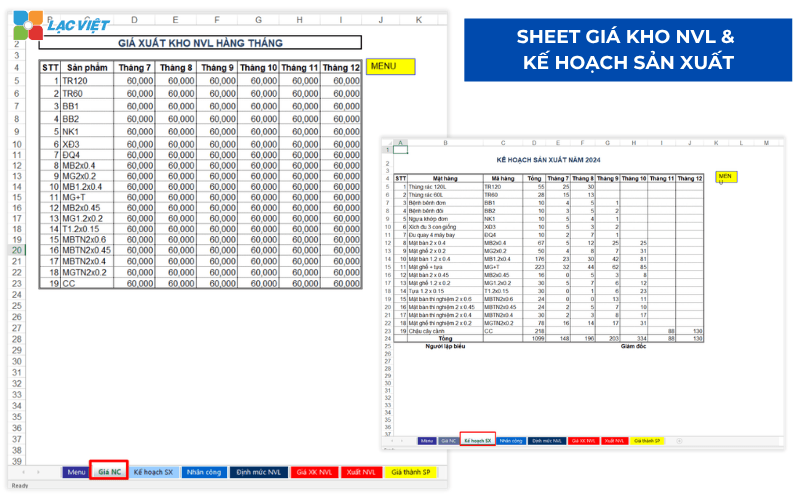Select row 39 header in the left window
Screen dimensions: 800x500
click(17, 461)
